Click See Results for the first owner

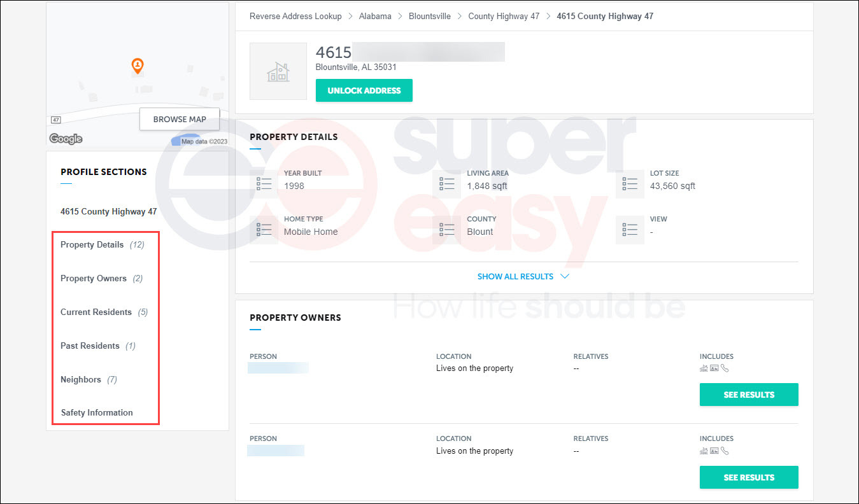749,395
